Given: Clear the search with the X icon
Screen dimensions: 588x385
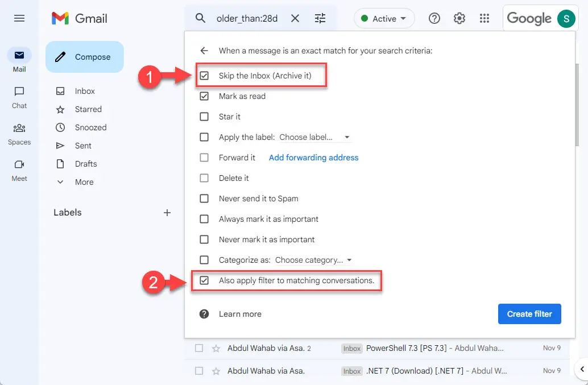Looking at the screenshot, I should coord(295,18).
